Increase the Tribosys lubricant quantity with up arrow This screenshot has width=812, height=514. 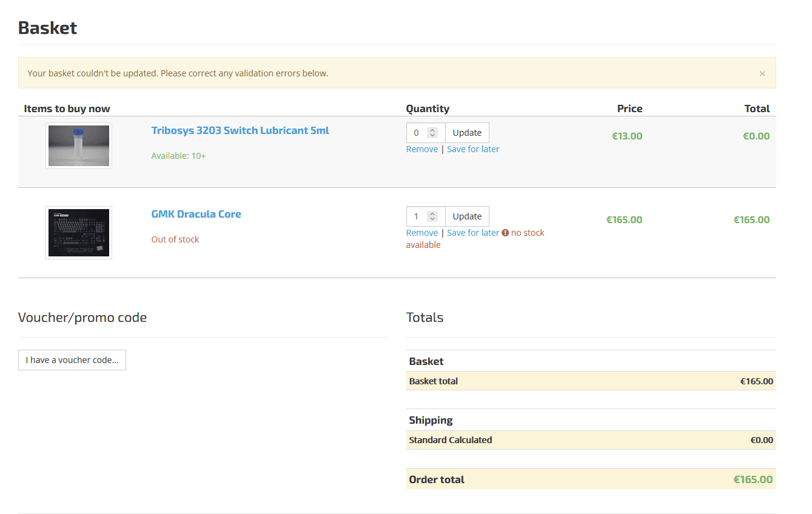(x=432, y=130)
